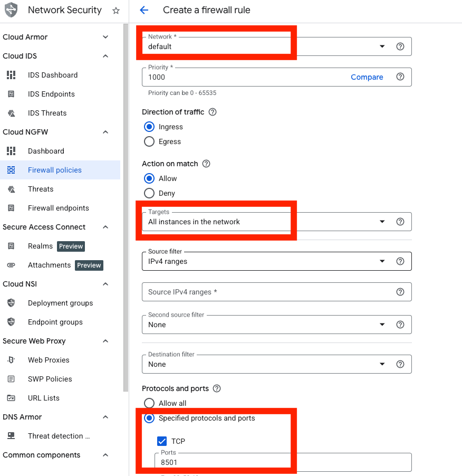
Task: Select the Egress traffic direction
Action: (x=149, y=141)
